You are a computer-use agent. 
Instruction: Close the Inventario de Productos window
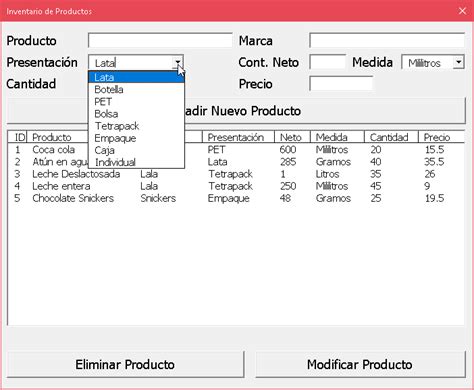pos(462,11)
